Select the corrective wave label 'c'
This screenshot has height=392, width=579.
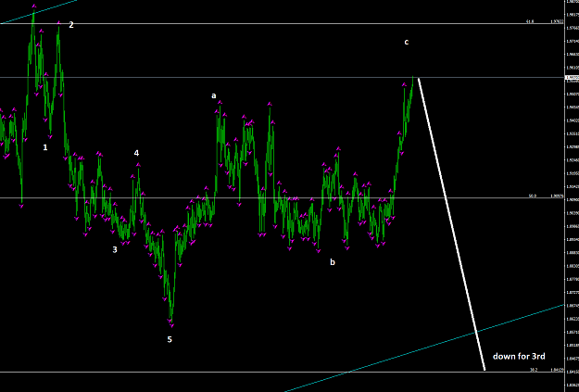tap(406, 42)
